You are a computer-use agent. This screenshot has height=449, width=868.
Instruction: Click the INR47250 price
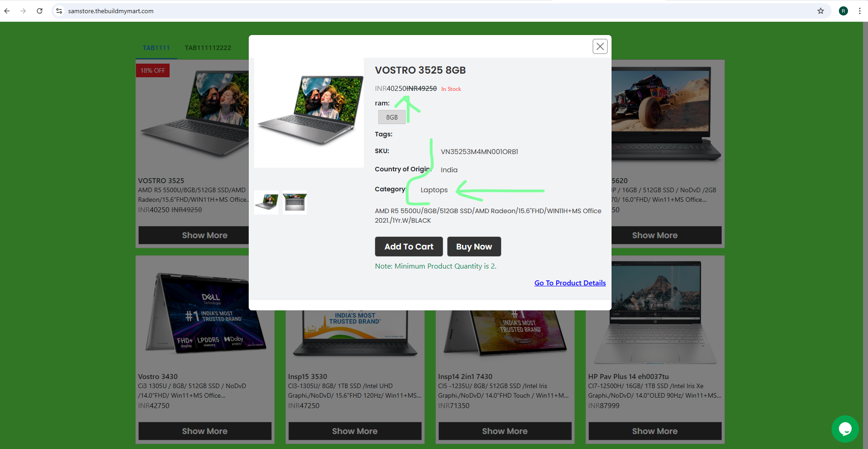click(304, 406)
